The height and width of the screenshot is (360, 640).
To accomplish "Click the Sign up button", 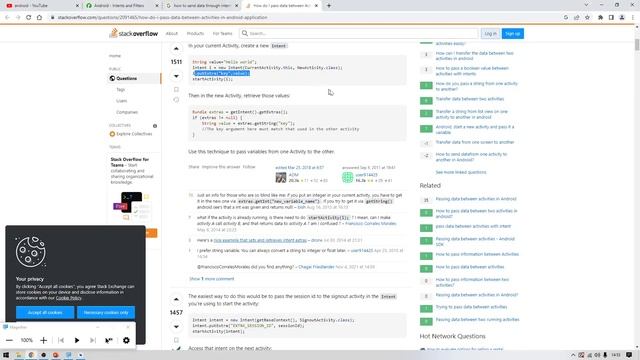I will tap(513, 33).
